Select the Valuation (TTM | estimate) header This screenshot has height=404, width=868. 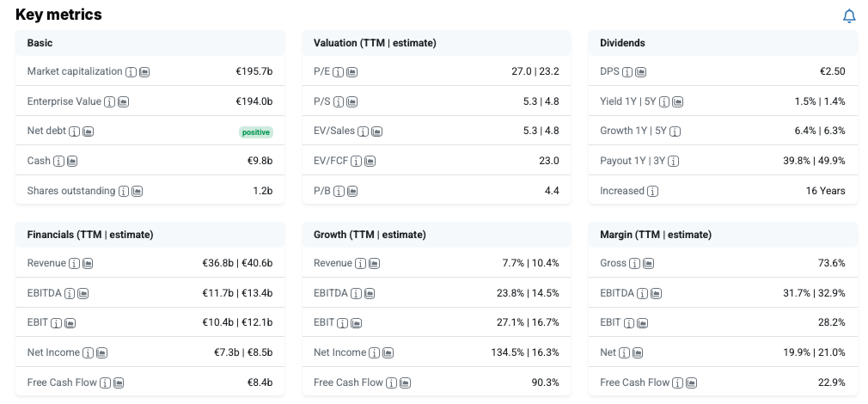[375, 43]
